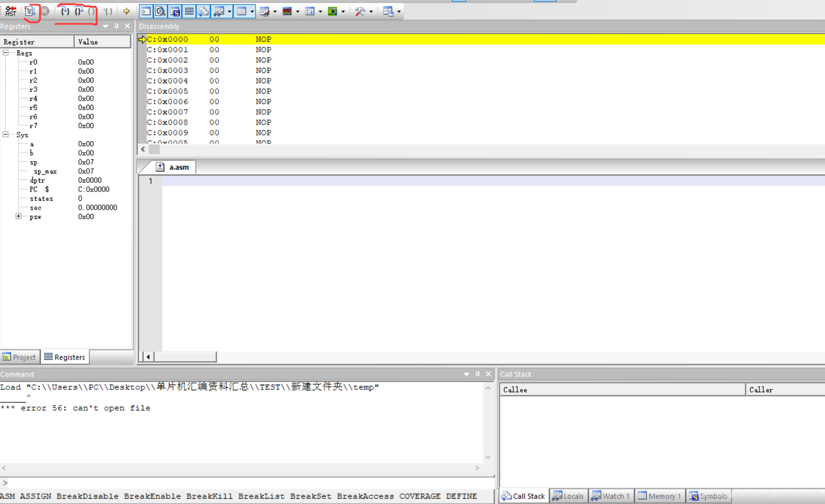Switch to the Call Stack tab
The width and height of the screenshot is (825, 504).
[x=524, y=496]
